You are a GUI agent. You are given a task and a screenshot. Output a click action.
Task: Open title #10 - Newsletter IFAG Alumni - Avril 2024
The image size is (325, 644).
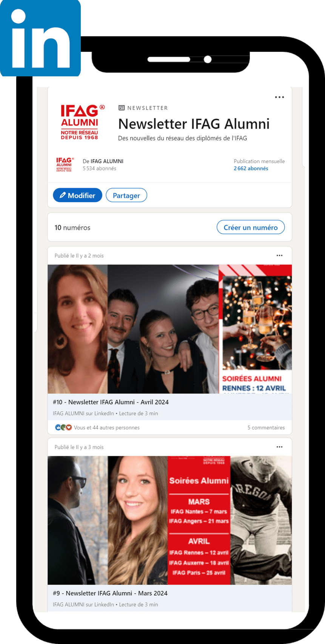tap(111, 402)
